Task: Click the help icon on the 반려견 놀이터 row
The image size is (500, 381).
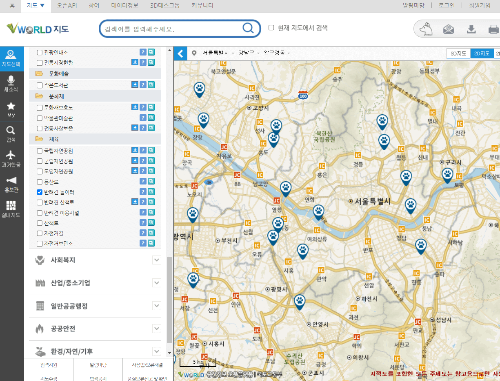Action: point(143,192)
